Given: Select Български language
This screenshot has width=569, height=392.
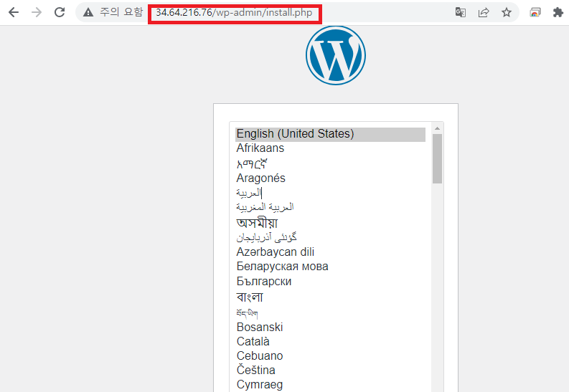Looking at the screenshot, I should (330, 282).
